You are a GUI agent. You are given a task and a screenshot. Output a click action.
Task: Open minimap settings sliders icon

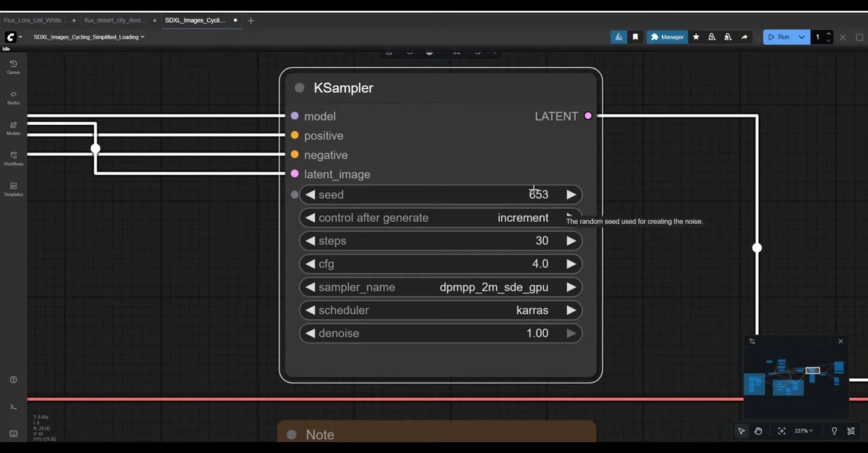[x=752, y=341]
